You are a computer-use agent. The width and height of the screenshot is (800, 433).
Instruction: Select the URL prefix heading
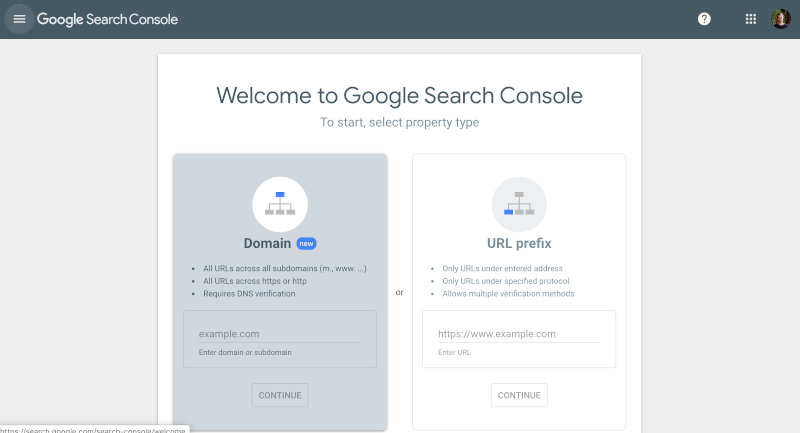pos(519,243)
